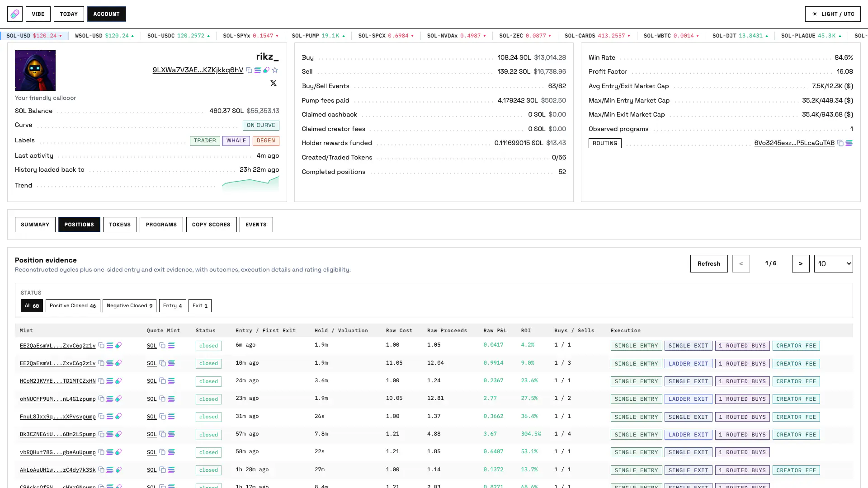Open pump.fun pill icon for HCoM2JKVYE...TD1MTCZxHN
This screenshot has height=488, width=868.
pos(118,381)
